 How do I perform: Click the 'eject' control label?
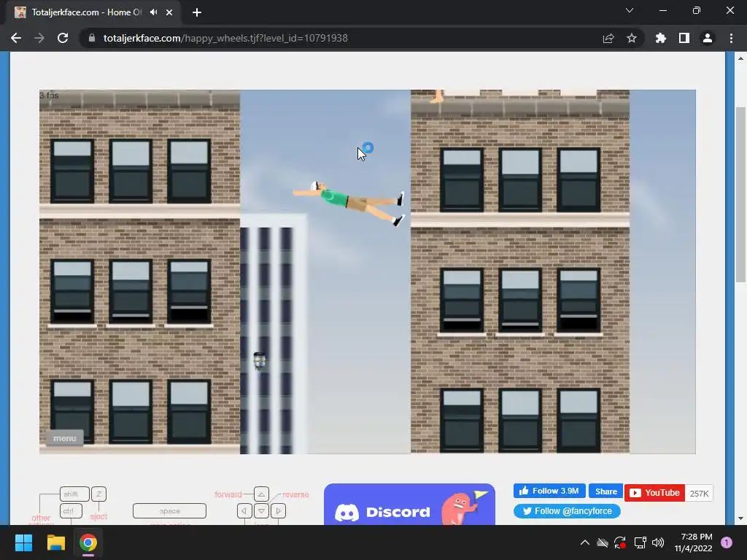(98, 517)
